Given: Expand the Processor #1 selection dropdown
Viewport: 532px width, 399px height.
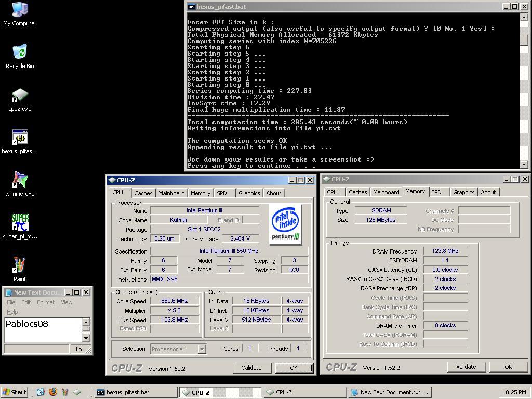Looking at the screenshot, I should [x=202, y=349].
